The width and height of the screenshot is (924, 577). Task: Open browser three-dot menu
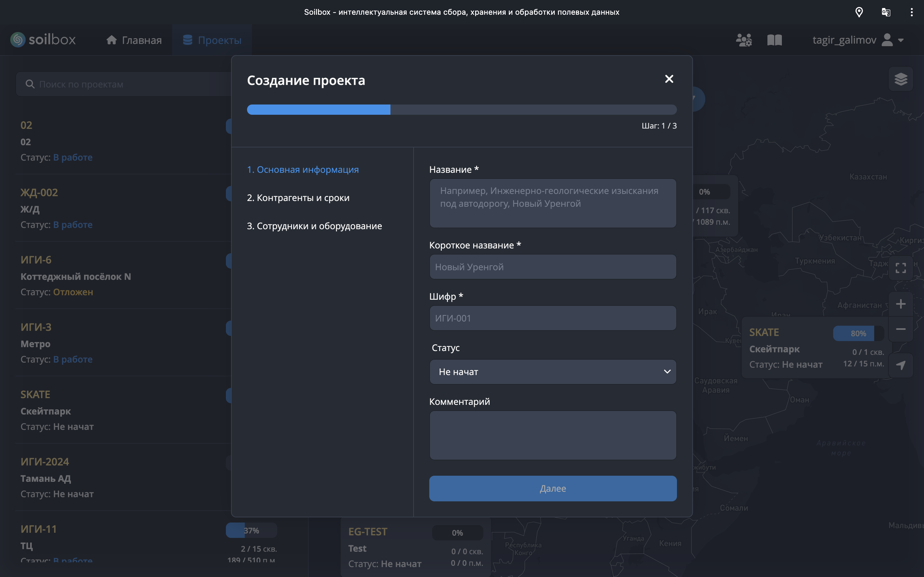(x=911, y=12)
